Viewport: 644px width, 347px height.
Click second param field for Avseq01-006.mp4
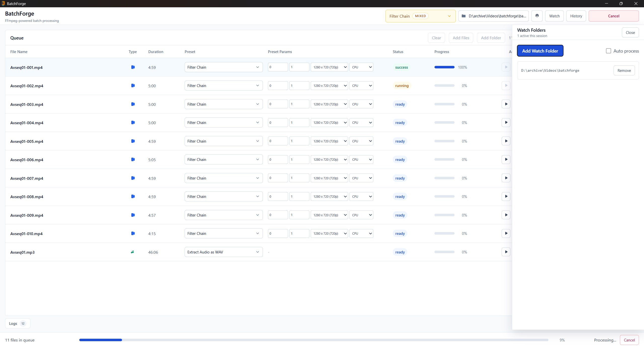tap(299, 159)
